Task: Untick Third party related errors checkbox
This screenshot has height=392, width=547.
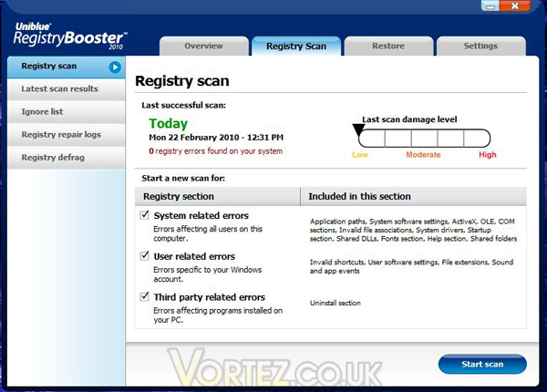Action: tap(144, 296)
